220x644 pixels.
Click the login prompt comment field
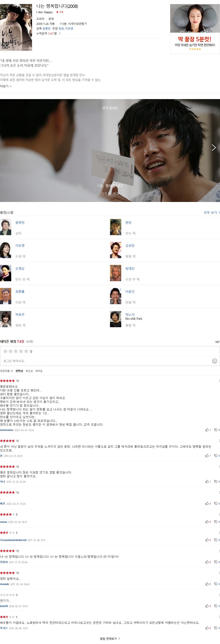pyautogui.click(x=107, y=361)
